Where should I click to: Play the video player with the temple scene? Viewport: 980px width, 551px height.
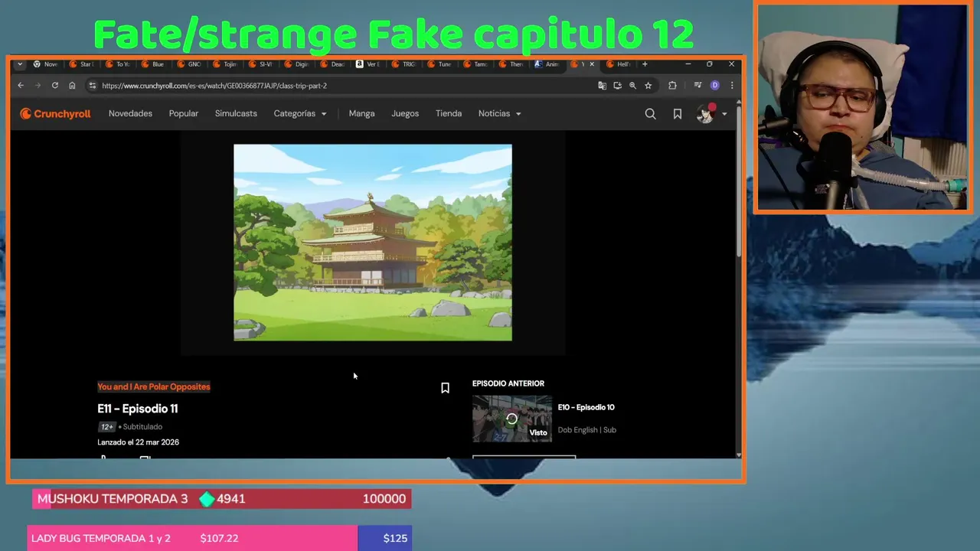373,243
